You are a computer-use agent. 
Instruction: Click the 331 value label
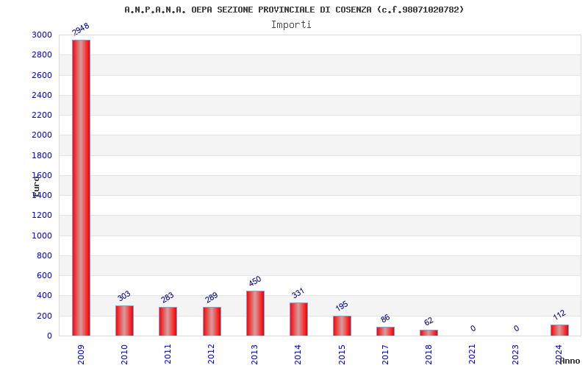point(298,293)
